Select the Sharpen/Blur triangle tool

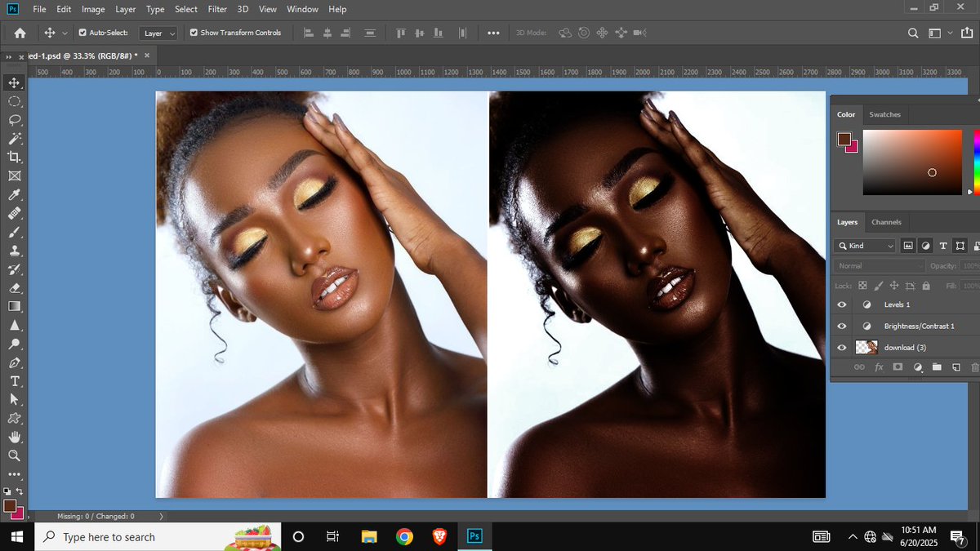[x=14, y=325]
